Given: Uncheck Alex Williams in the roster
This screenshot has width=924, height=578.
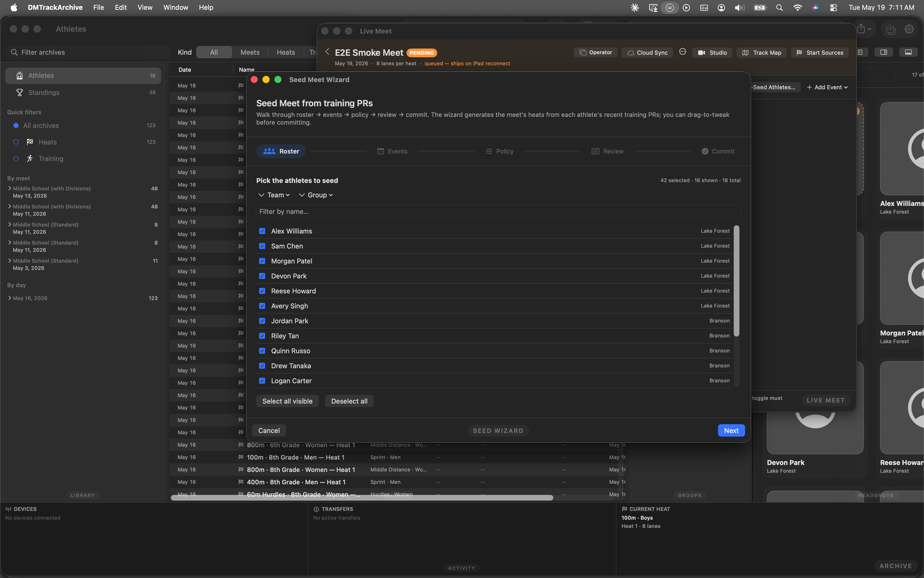Looking at the screenshot, I should [x=262, y=231].
